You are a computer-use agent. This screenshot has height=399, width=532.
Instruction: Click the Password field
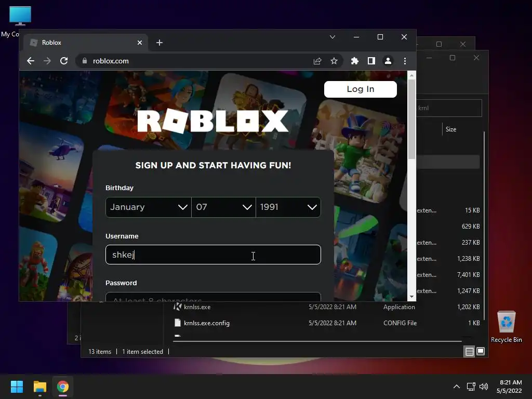click(x=213, y=297)
